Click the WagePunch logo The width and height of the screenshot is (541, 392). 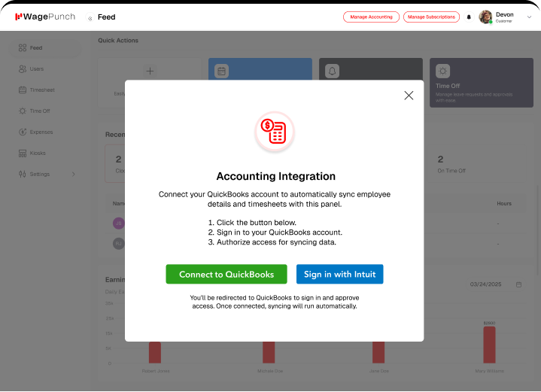(x=45, y=17)
